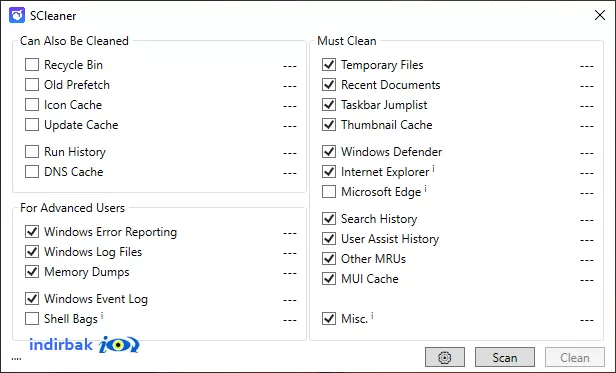616x373 pixels.
Task: Click the Memory Dumps size value dashes
Action: (290, 273)
